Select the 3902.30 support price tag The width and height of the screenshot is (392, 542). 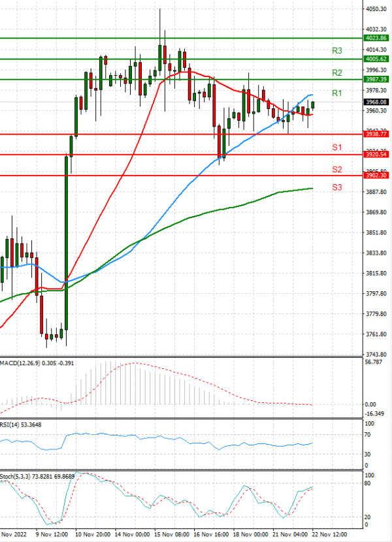click(x=376, y=175)
